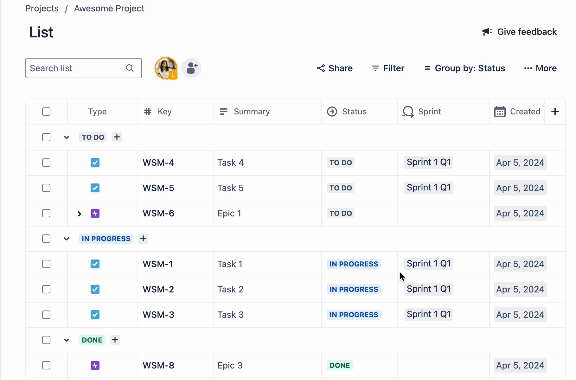The height and width of the screenshot is (380, 576).
Task: Toggle the select-all header checkbox
Action: pos(46,111)
